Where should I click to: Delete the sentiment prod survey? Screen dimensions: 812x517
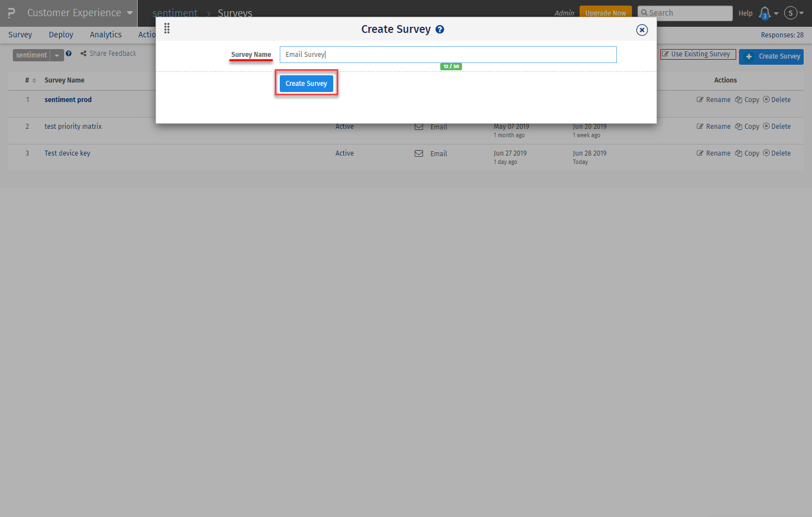click(777, 100)
